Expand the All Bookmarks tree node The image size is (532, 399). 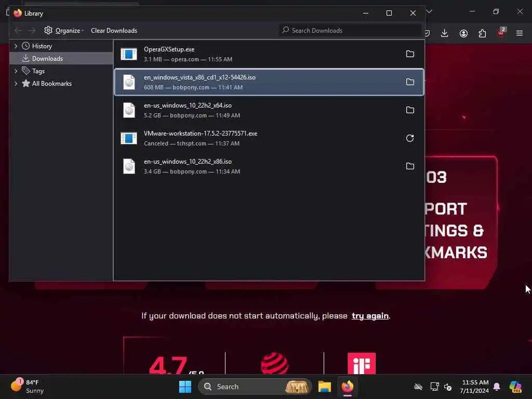click(x=16, y=84)
